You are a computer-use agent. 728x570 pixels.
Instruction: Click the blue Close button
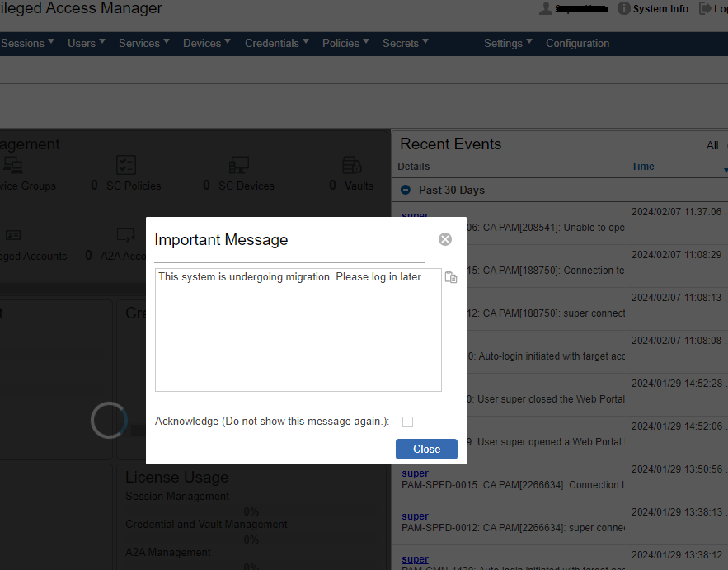point(426,450)
